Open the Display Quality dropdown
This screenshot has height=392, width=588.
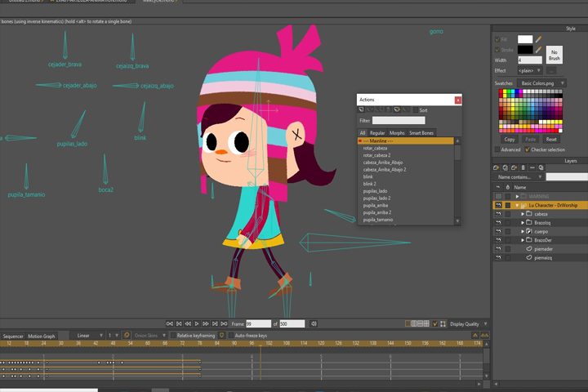tap(469, 323)
